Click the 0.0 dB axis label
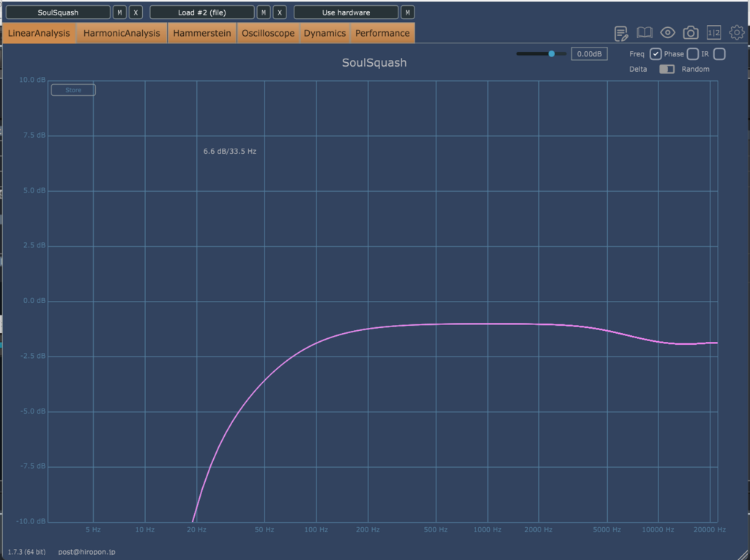 tap(34, 301)
